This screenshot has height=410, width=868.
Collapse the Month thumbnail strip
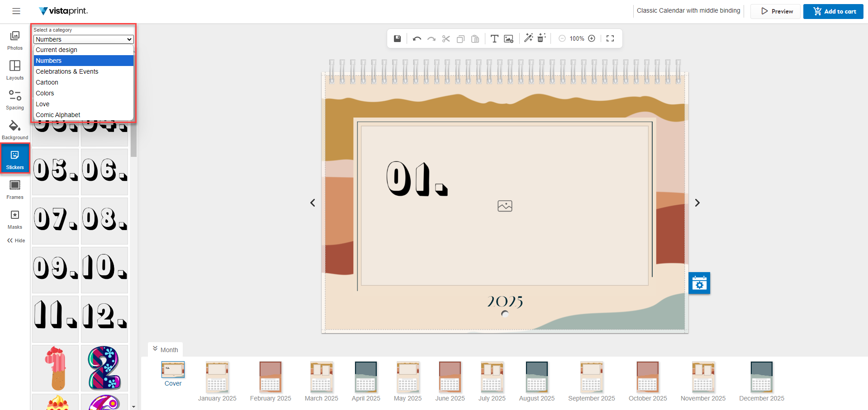166,349
